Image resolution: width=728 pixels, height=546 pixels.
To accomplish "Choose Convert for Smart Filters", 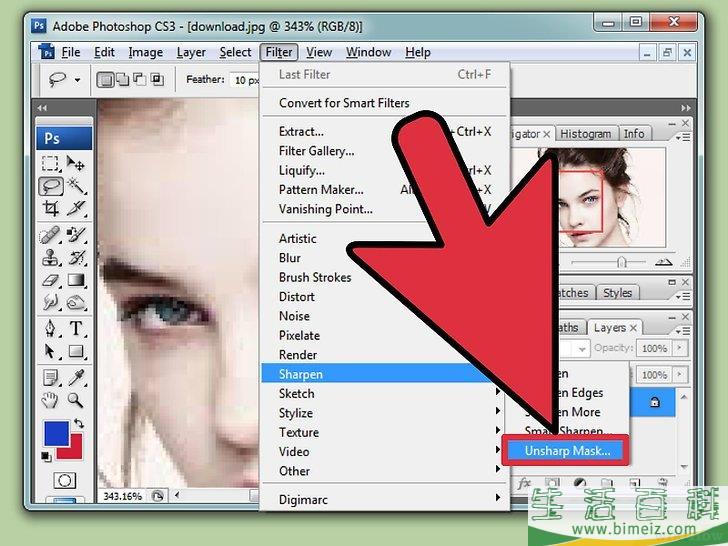I will [x=344, y=103].
